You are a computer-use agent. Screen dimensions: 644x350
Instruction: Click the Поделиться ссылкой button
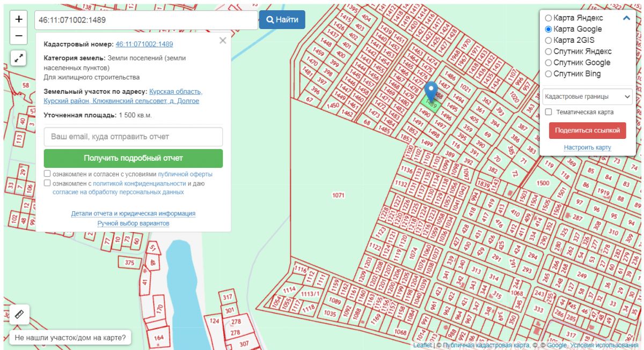click(x=587, y=130)
